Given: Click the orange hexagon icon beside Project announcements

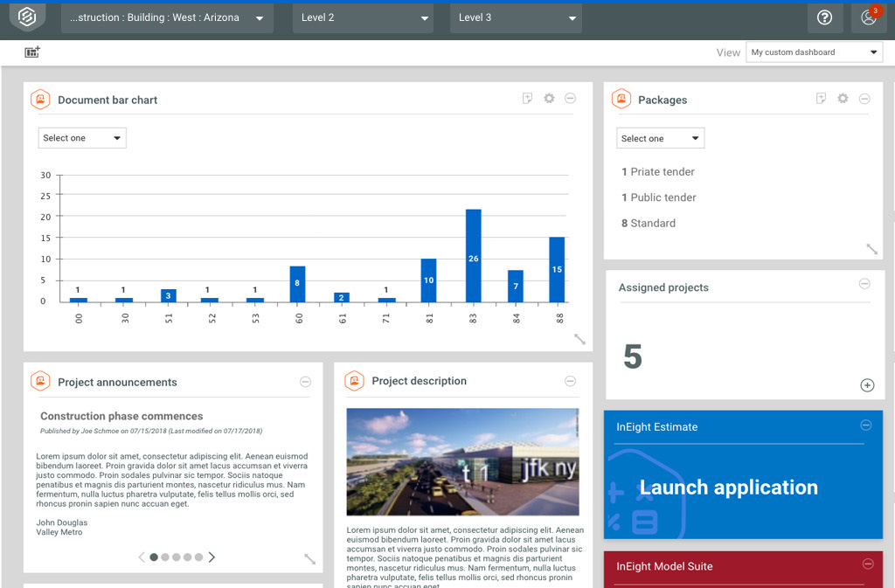Looking at the screenshot, I should coord(39,381).
